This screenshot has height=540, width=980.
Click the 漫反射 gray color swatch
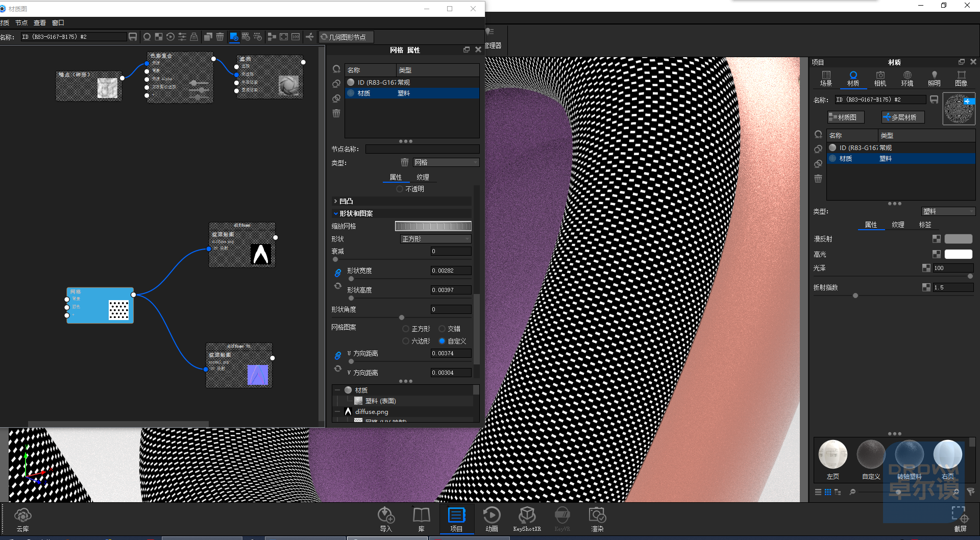click(958, 239)
